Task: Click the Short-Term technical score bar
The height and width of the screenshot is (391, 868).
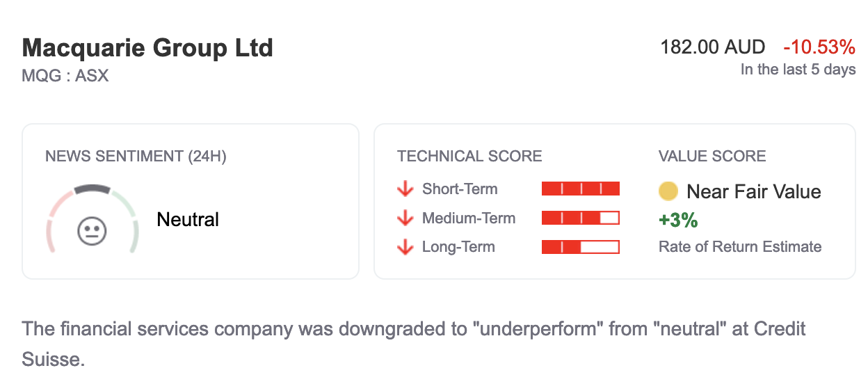Action: tap(580, 189)
